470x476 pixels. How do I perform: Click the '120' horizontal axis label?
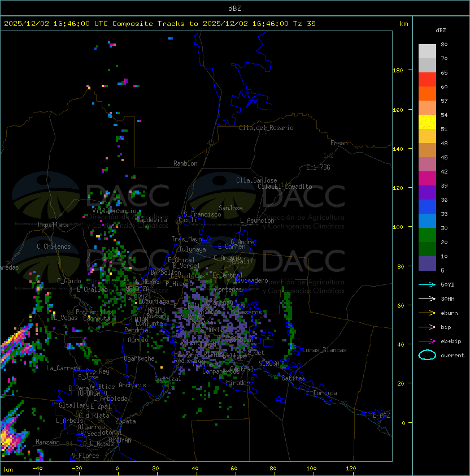tap(351, 469)
